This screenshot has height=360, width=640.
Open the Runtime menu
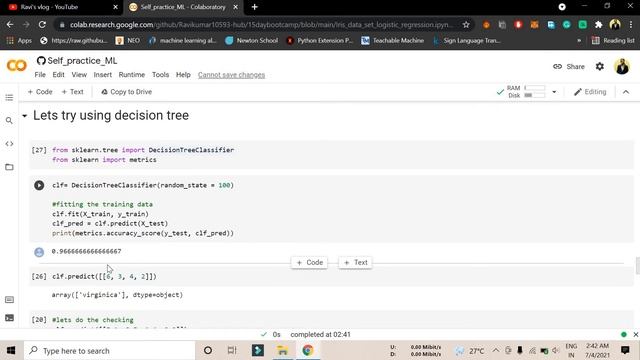click(x=132, y=75)
